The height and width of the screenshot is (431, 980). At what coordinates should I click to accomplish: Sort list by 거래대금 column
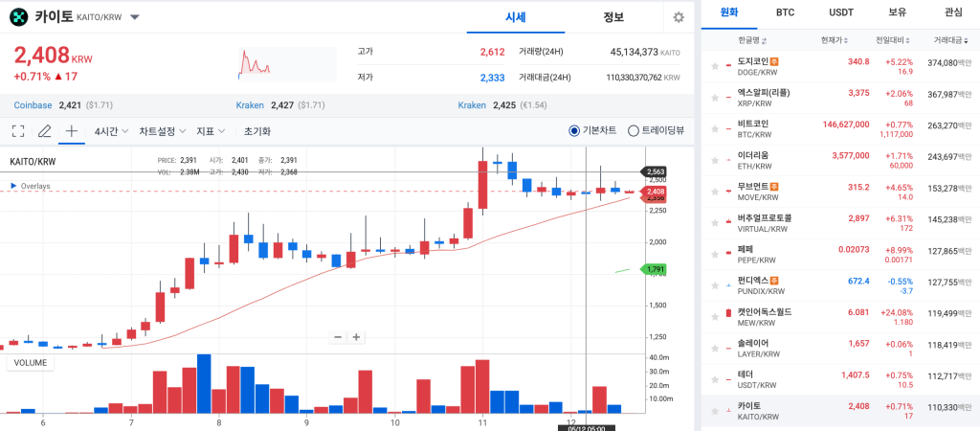tap(952, 40)
